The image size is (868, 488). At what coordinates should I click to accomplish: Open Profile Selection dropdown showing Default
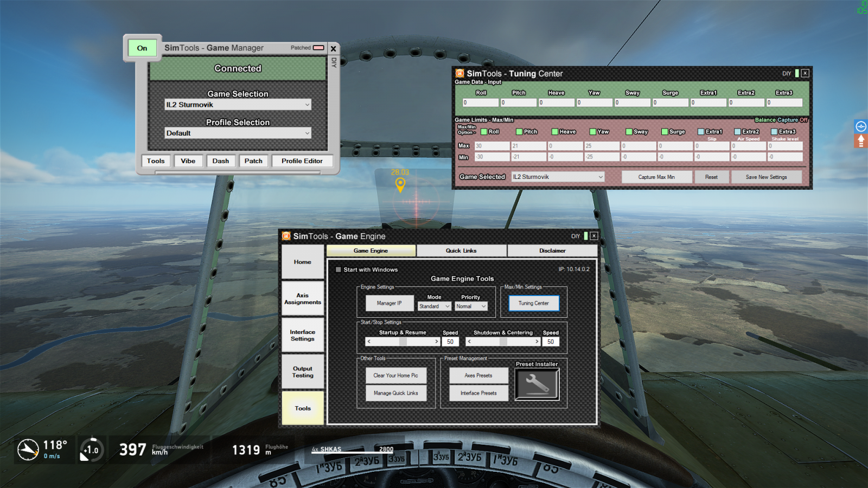(238, 133)
